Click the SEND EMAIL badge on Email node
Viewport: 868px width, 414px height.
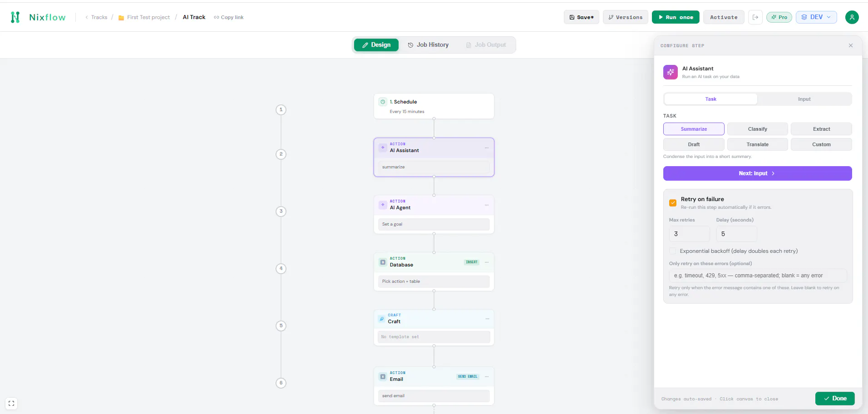pos(468,376)
